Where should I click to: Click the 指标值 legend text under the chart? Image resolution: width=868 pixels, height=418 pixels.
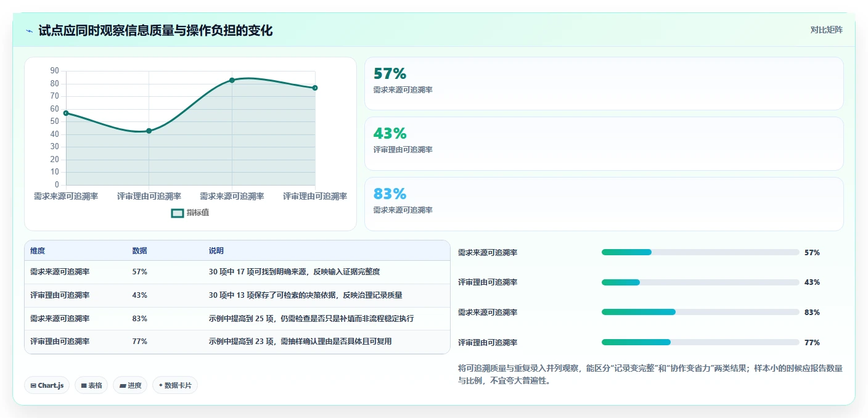198,213
